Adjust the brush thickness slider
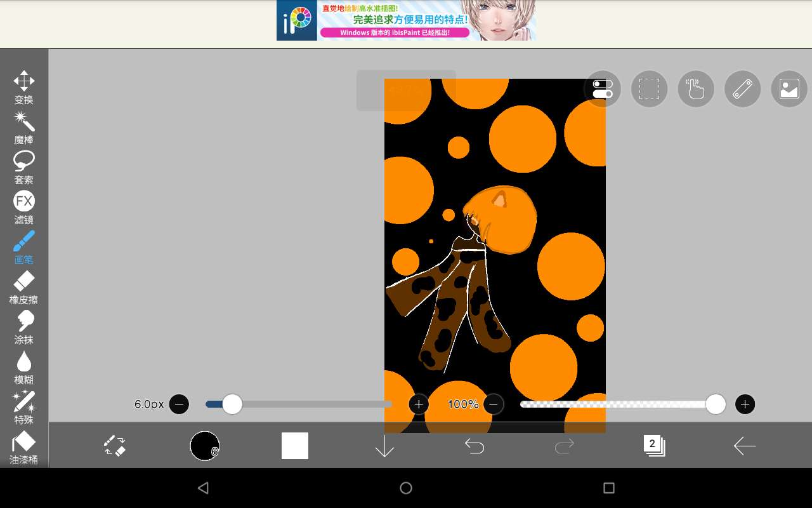The width and height of the screenshot is (812, 508). tap(299, 404)
